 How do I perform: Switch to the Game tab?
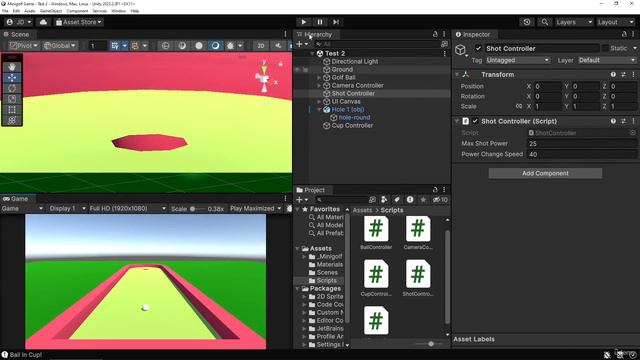[16, 199]
